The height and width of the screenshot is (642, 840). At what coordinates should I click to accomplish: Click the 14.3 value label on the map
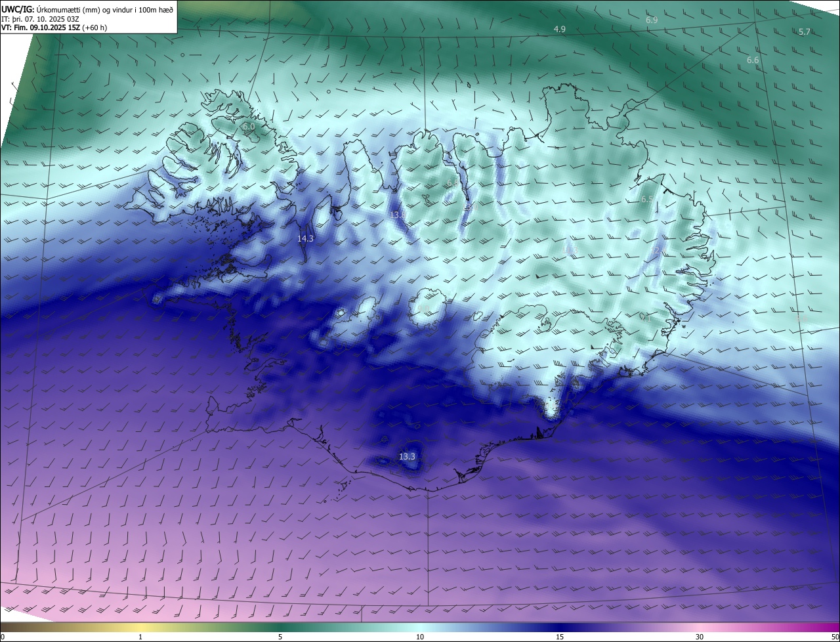[x=306, y=238]
